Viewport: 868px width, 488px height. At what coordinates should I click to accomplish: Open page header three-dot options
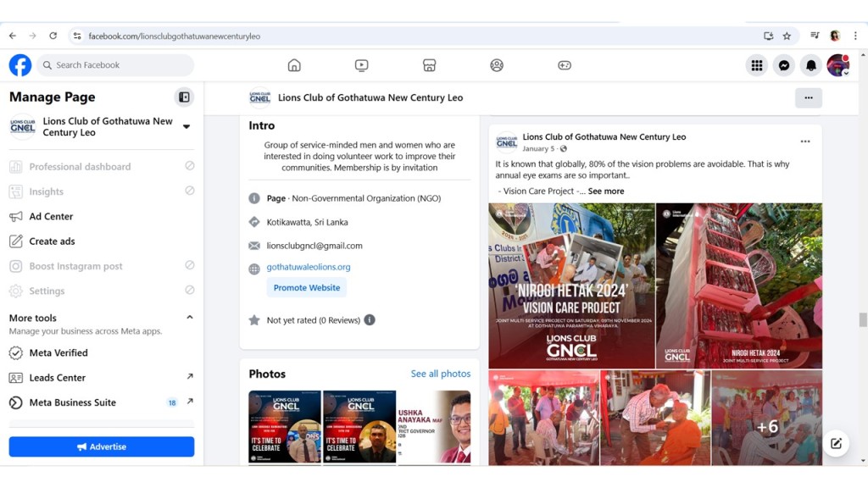[809, 98]
